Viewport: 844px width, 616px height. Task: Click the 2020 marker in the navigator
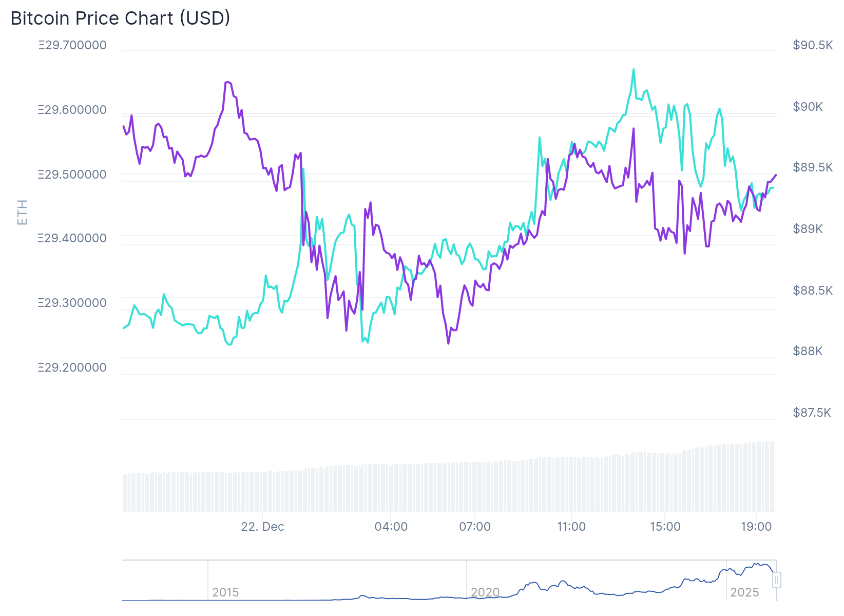coord(485,592)
